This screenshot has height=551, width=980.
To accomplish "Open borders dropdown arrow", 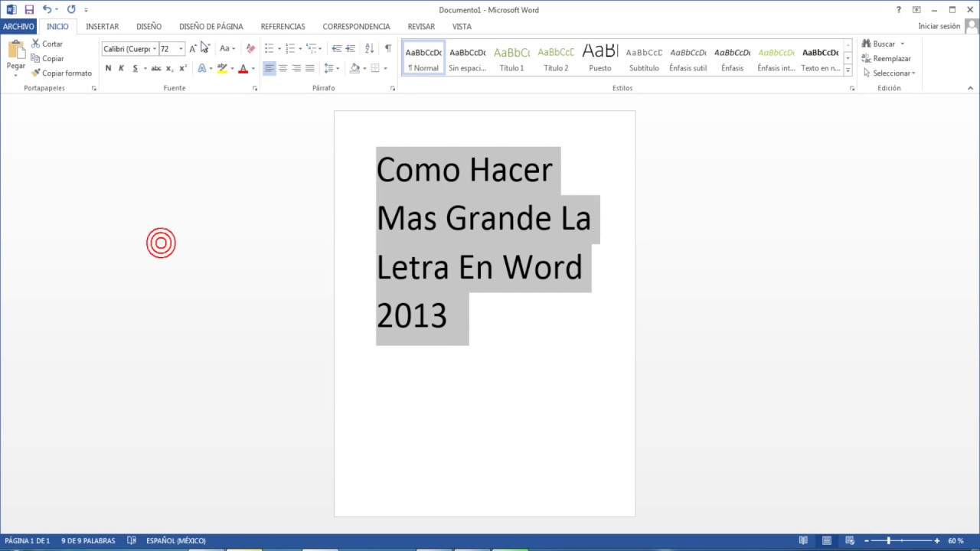I will pyautogui.click(x=385, y=69).
